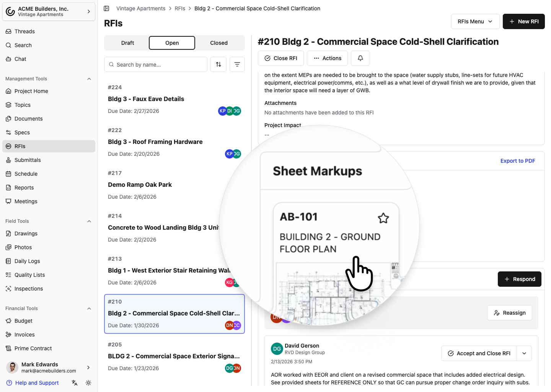This screenshot has height=392, width=551.
Task: Click the sidebar collapse panel icon
Action: tap(107, 8)
